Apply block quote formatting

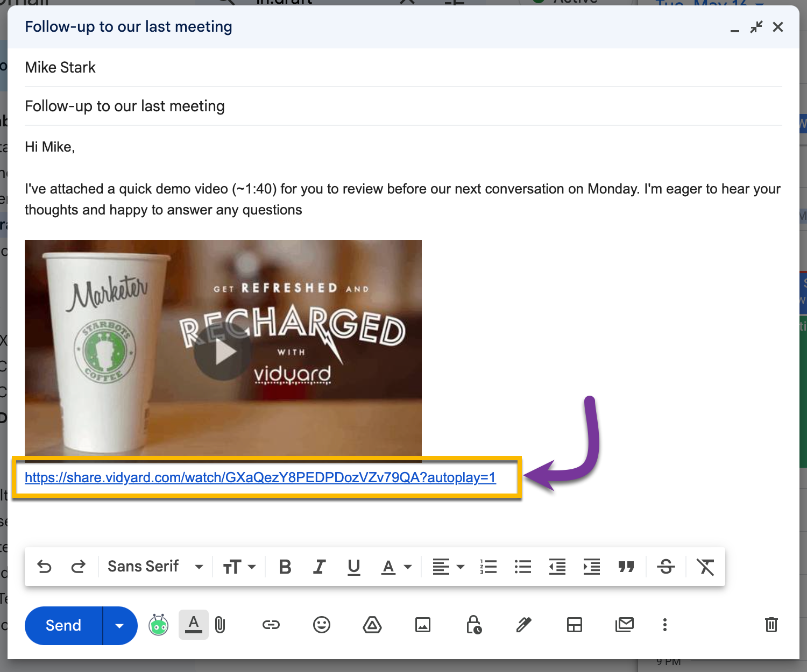(x=626, y=567)
